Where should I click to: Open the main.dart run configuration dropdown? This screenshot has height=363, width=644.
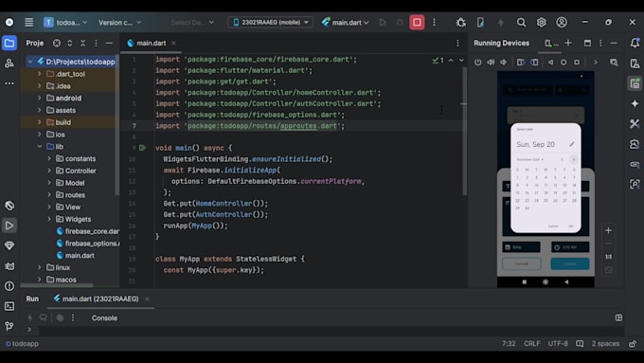[345, 22]
